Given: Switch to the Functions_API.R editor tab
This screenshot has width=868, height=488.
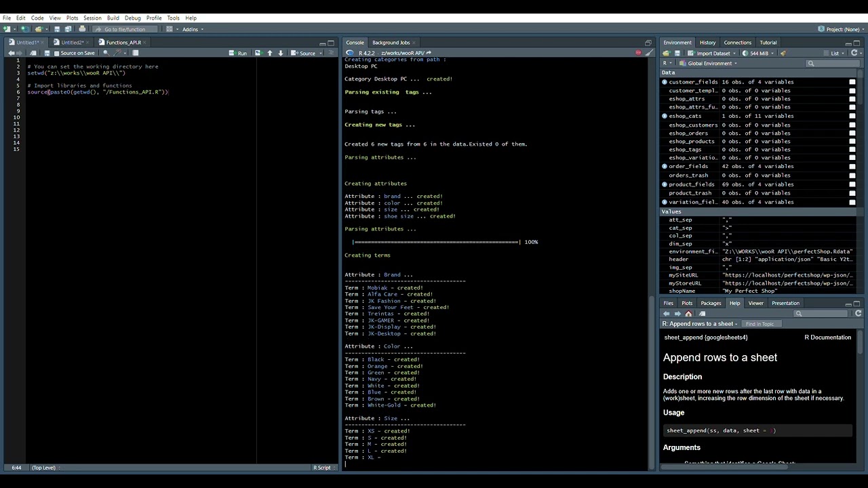Looking at the screenshot, I should 123,43.
